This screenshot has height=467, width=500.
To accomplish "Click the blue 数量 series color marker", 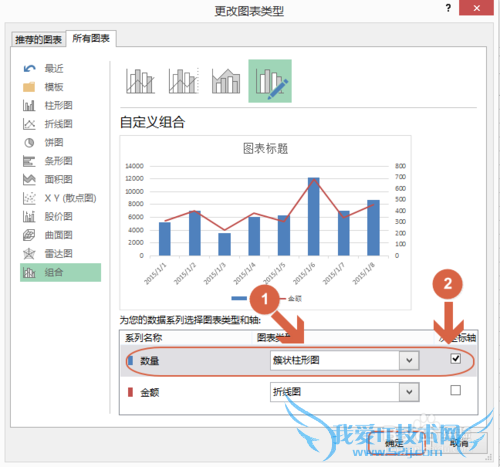I will coord(131,360).
